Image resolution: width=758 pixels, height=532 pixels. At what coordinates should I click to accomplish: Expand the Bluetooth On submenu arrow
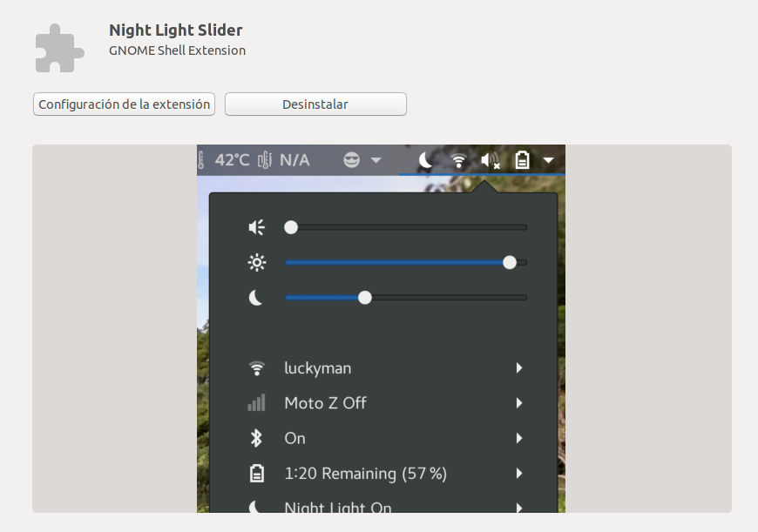pos(519,438)
